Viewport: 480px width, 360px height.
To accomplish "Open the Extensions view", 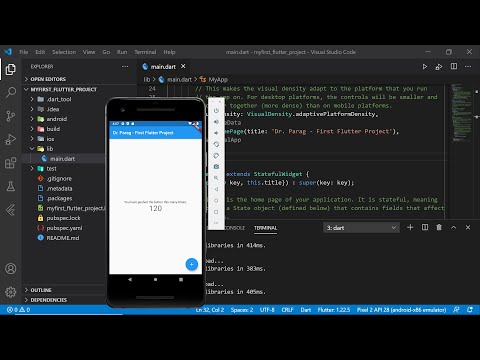I will pyautogui.click(x=11, y=163).
